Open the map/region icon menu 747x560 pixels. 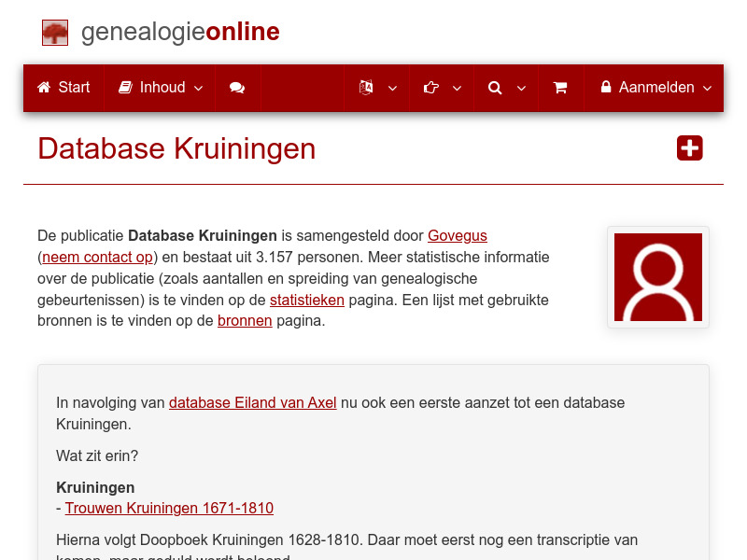click(367, 87)
